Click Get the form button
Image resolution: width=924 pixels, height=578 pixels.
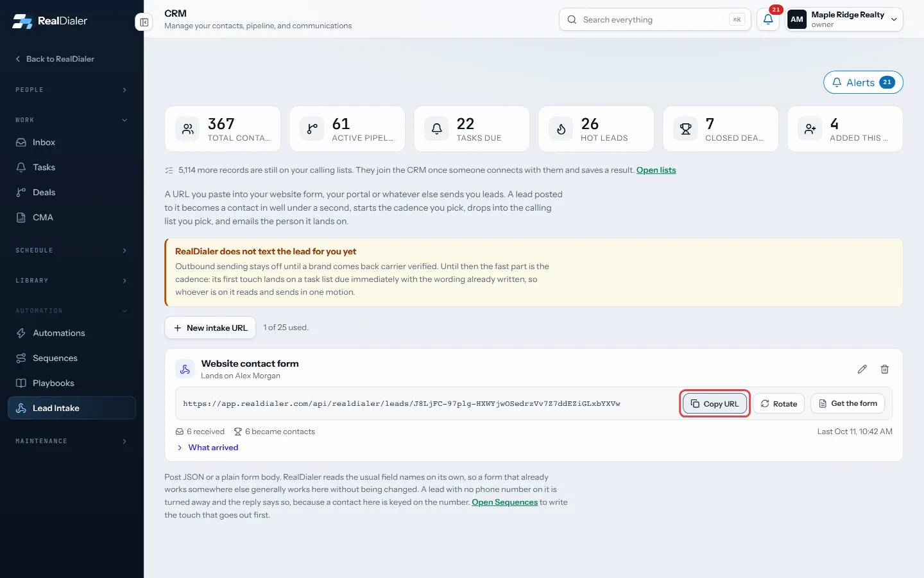tap(848, 403)
